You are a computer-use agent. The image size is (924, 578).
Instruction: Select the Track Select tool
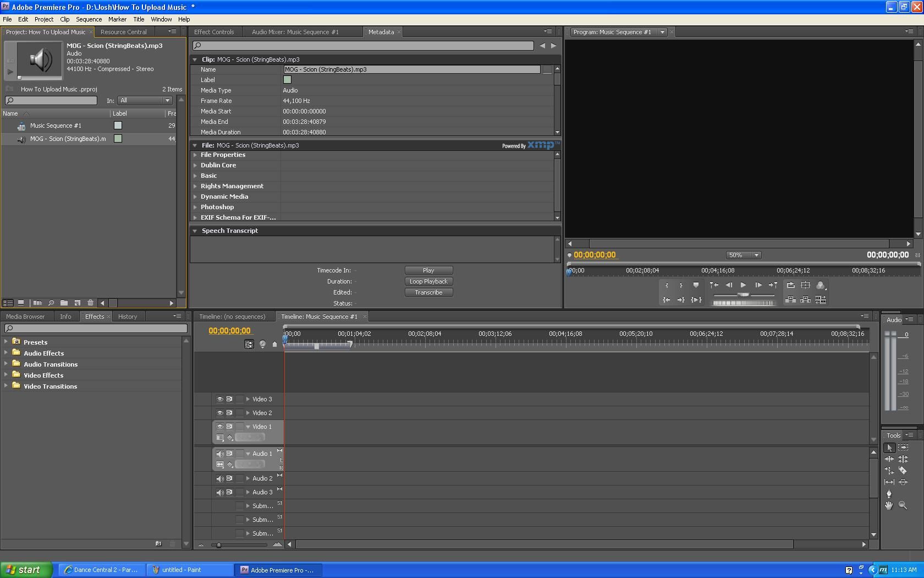pos(903,448)
